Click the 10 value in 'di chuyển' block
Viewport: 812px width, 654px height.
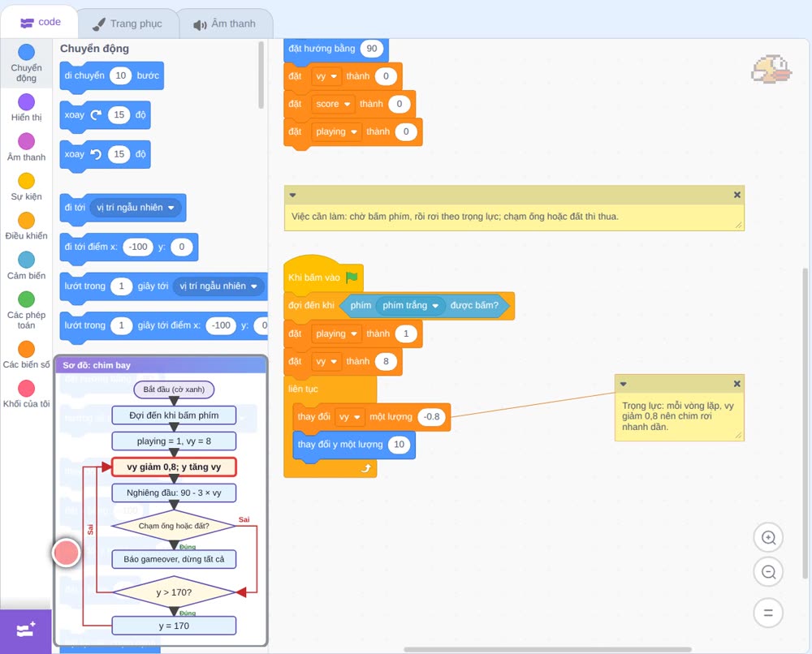click(x=121, y=75)
